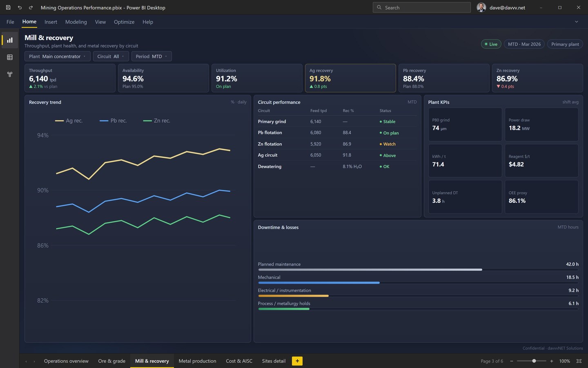This screenshot has height=368, width=588.
Task: Click the Primary grind table row
Action: pos(337,121)
